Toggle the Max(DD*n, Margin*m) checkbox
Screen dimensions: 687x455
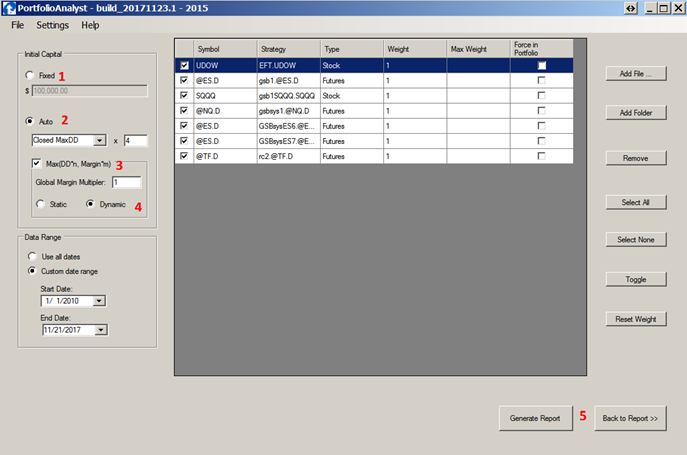37,163
